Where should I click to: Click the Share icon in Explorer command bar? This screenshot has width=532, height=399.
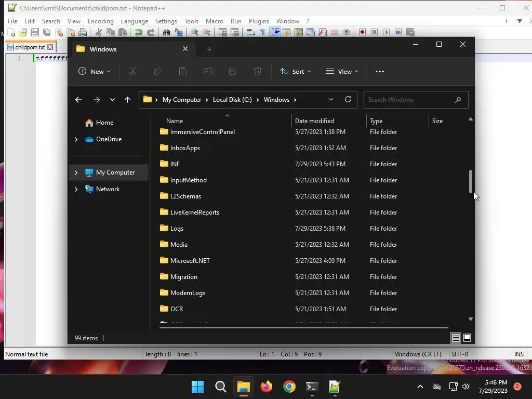(232, 72)
